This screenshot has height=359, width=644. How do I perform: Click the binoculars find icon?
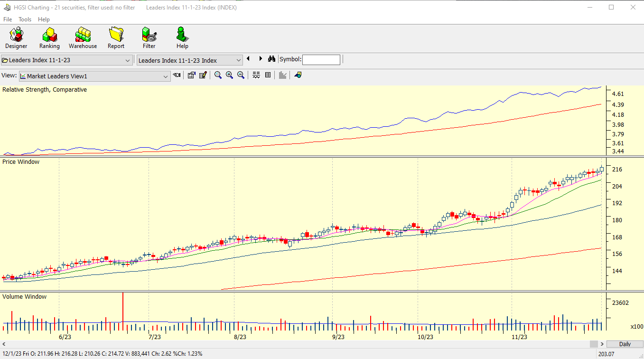pyautogui.click(x=271, y=59)
